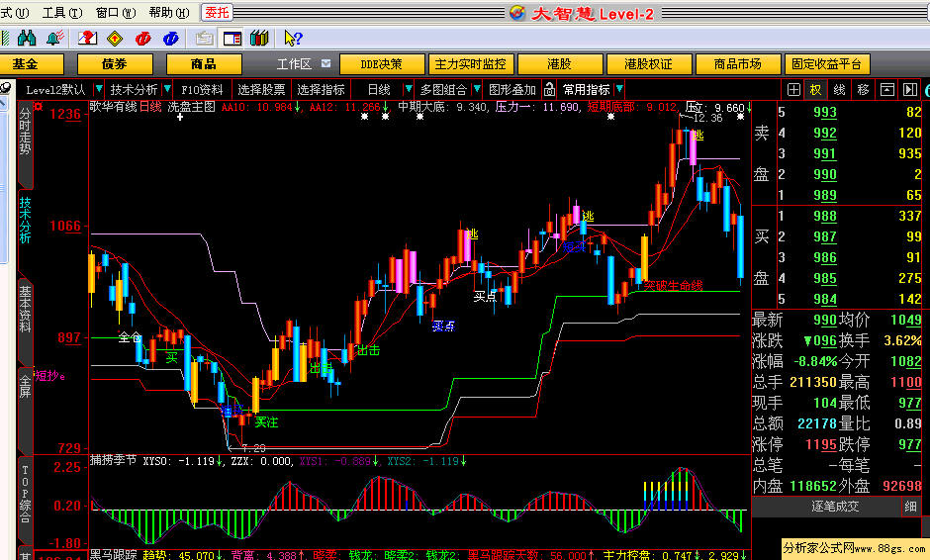Click the 细 detail button
930x560 pixels.
pos(910,507)
